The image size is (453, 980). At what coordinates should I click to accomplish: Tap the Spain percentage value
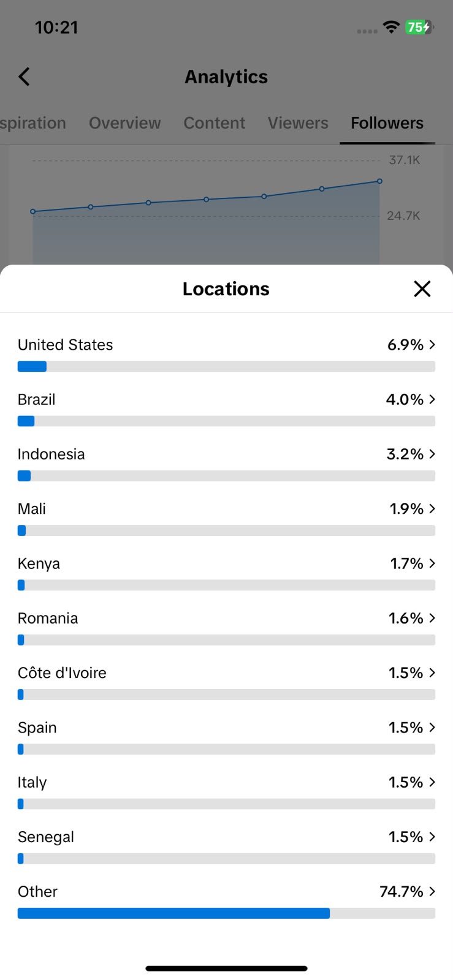pos(406,728)
